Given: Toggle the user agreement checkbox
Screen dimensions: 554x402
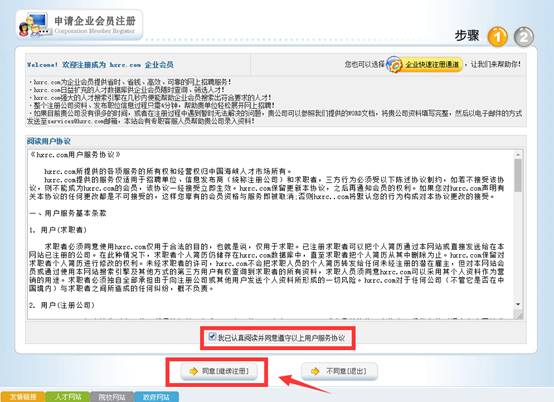Looking at the screenshot, I should click(x=212, y=336).
